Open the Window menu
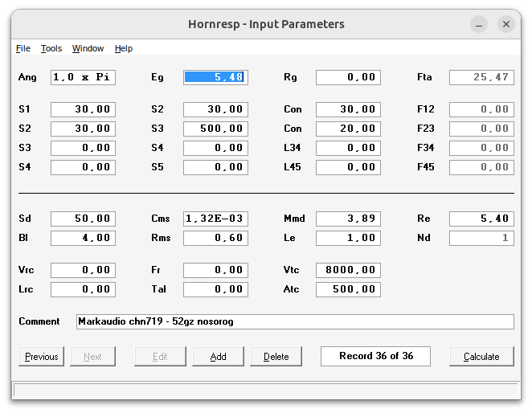 point(88,48)
